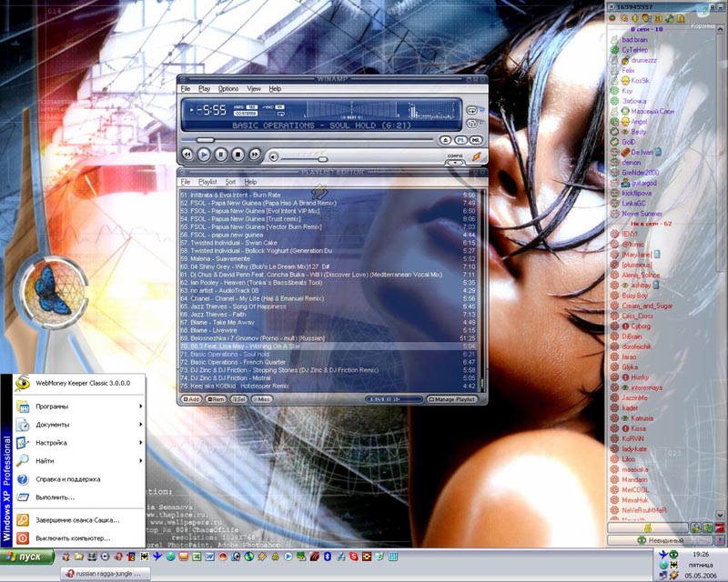Click the playlist editor vertical scrollbar
The width and height of the screenshot is (728, 582).
[481, 290]
